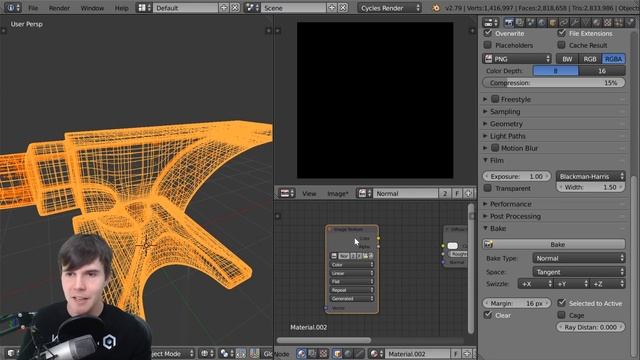Open Swizzle +X dropdown

pyautogui.click(x=536, y=284)
